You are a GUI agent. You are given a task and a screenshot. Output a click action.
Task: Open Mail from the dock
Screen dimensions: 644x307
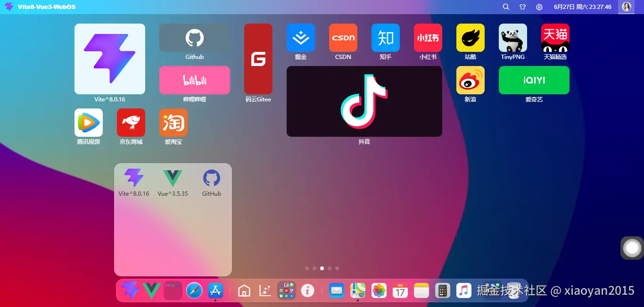click(x=336, y=290)
